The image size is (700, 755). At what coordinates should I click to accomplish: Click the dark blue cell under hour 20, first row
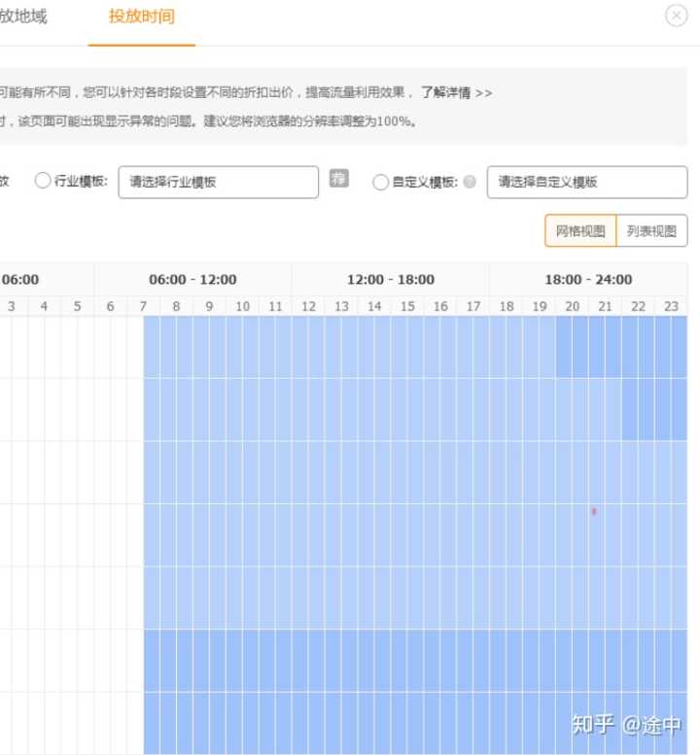coord(573,347)
